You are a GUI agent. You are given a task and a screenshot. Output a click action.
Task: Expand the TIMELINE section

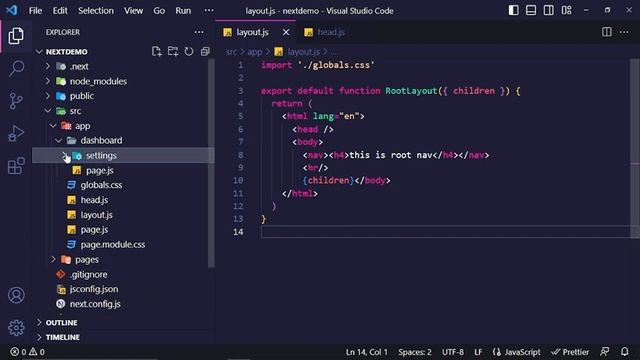(x=39, y=337)
